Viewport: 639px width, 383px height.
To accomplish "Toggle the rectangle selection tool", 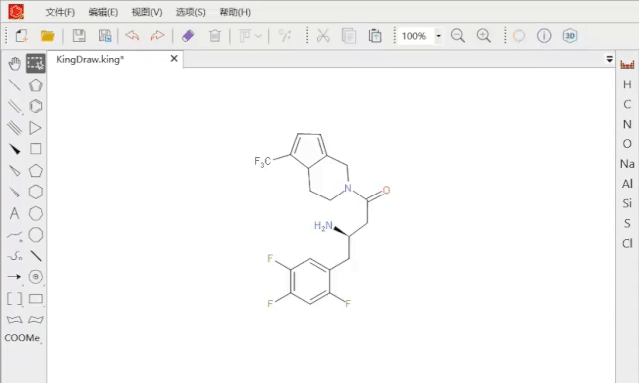I will [35, 64].
